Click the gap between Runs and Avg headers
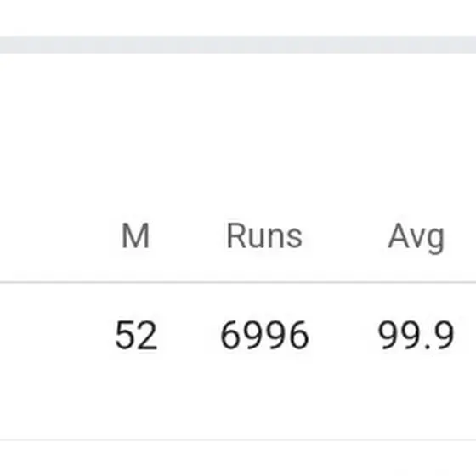The width and height of the screenshot is (476, 476). (345, 235)
